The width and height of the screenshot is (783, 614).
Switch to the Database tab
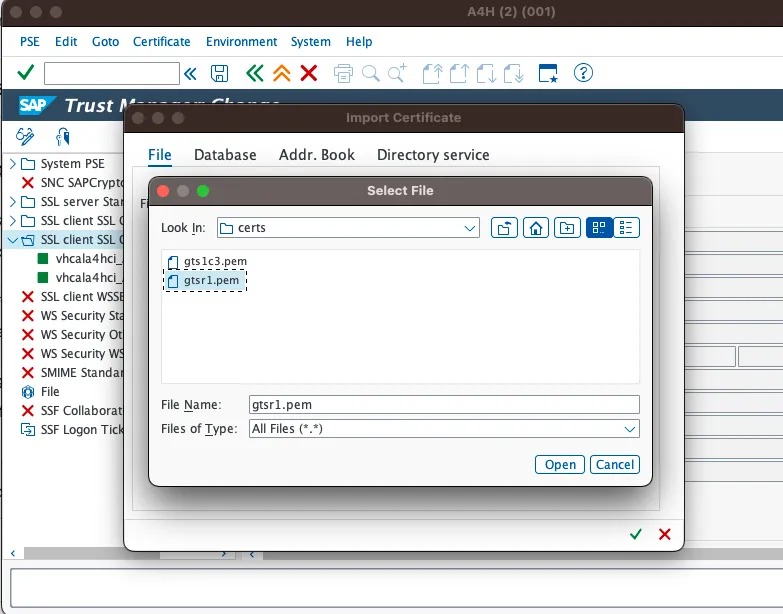tap(225, 155)
